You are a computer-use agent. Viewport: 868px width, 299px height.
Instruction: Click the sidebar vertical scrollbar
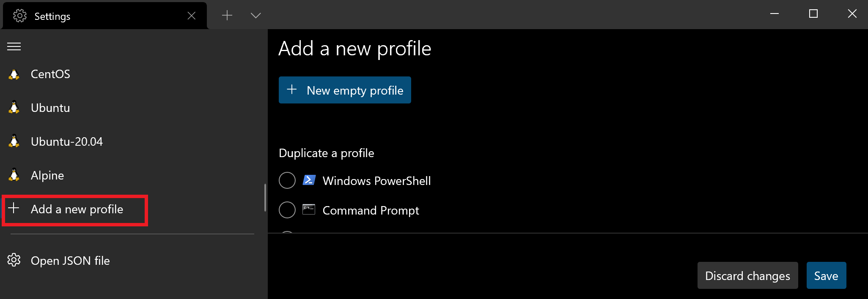(265, 198)
